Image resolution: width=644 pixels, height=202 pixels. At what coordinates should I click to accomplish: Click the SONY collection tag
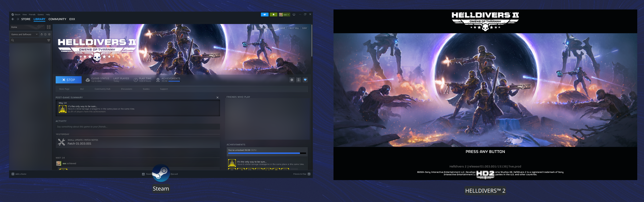305,28
